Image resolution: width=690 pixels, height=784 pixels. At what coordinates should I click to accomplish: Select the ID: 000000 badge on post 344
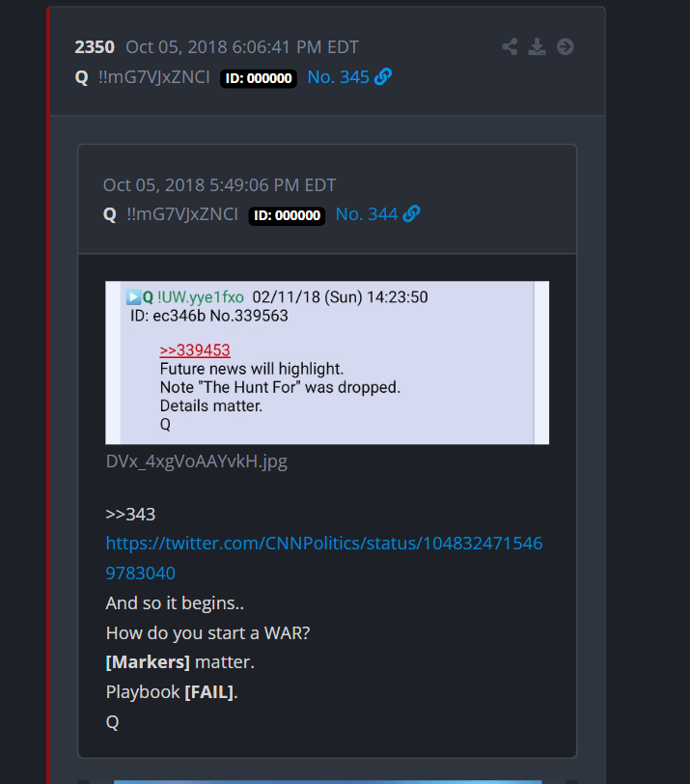pos(287,215)
